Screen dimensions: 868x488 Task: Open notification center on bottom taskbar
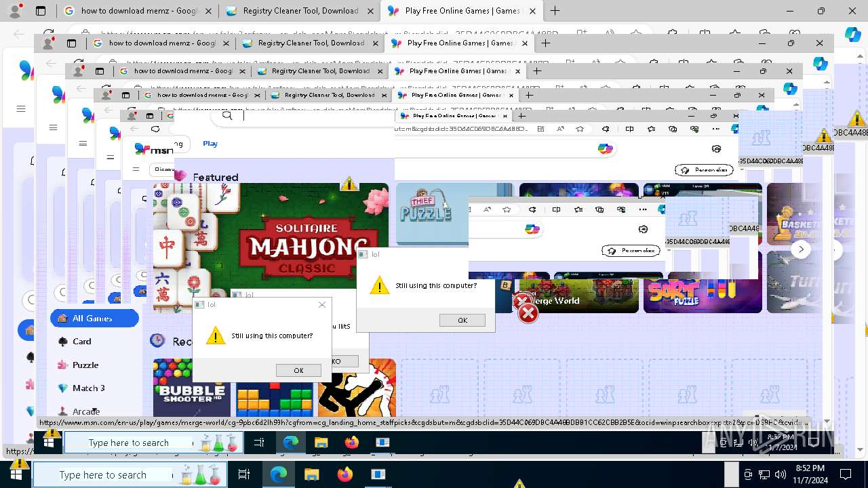coord(846,474)
